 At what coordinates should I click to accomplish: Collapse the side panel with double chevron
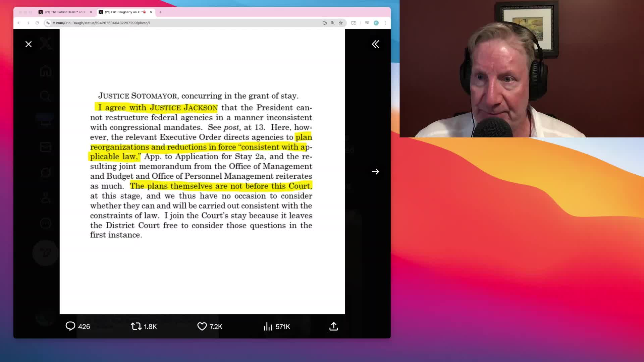[x=375, y=44]
